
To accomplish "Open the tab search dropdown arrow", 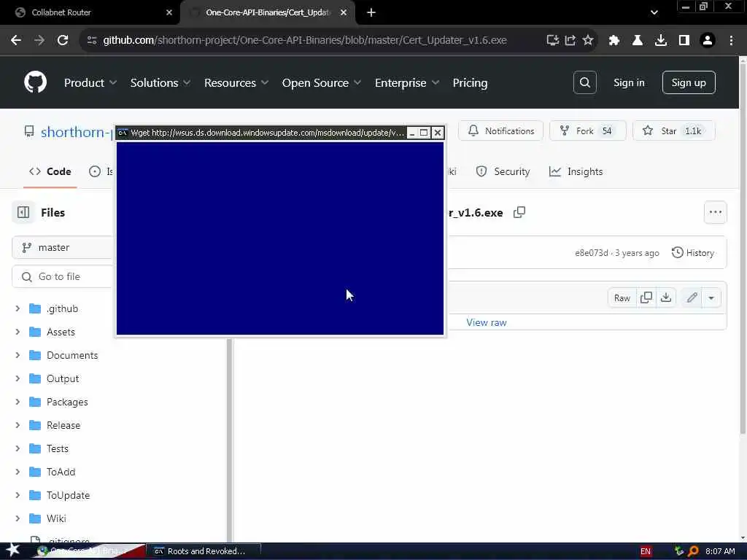I will click(x=654, y=12).
